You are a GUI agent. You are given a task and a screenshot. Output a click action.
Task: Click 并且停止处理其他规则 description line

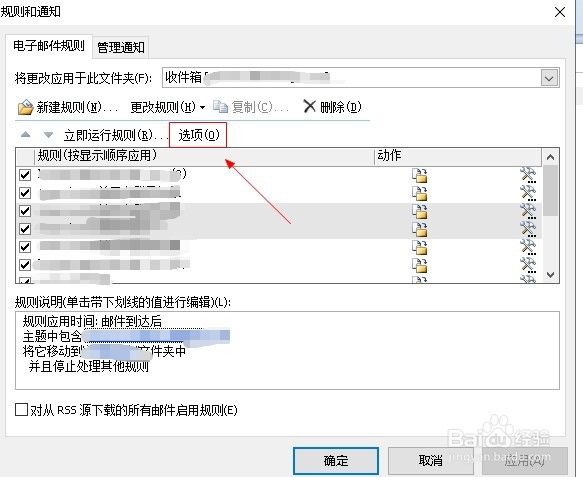click(x=89, y=367)
